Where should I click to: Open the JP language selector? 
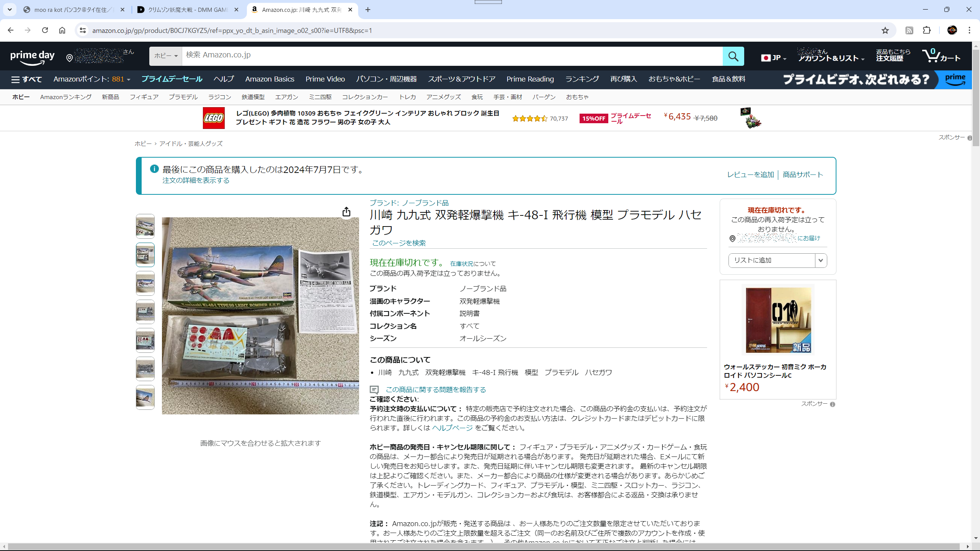point(774,58)
